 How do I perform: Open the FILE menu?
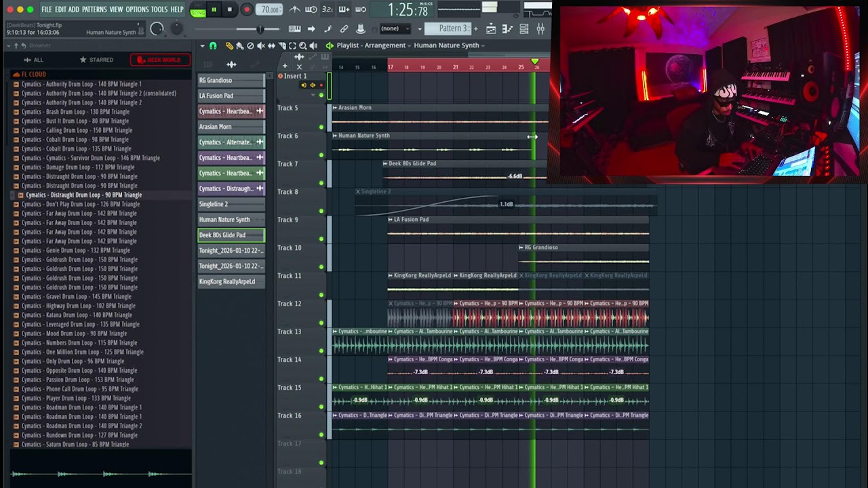(47, 9)
